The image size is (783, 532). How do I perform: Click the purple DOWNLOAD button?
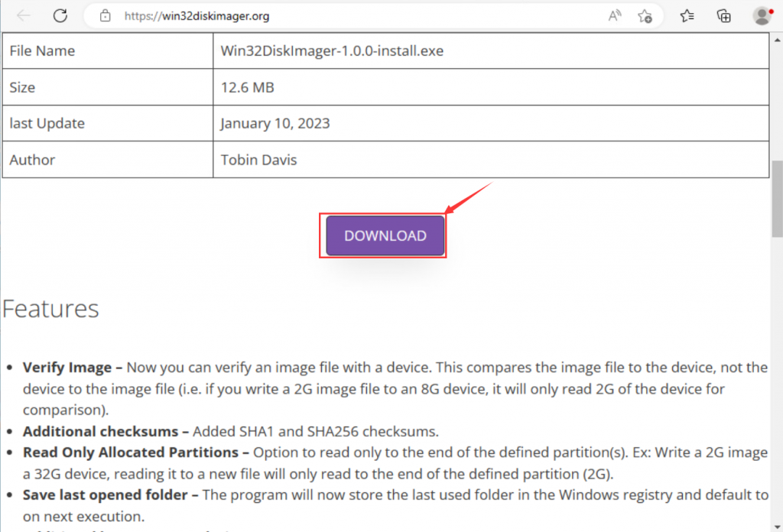pyautogui.click(x=385, y=235)
